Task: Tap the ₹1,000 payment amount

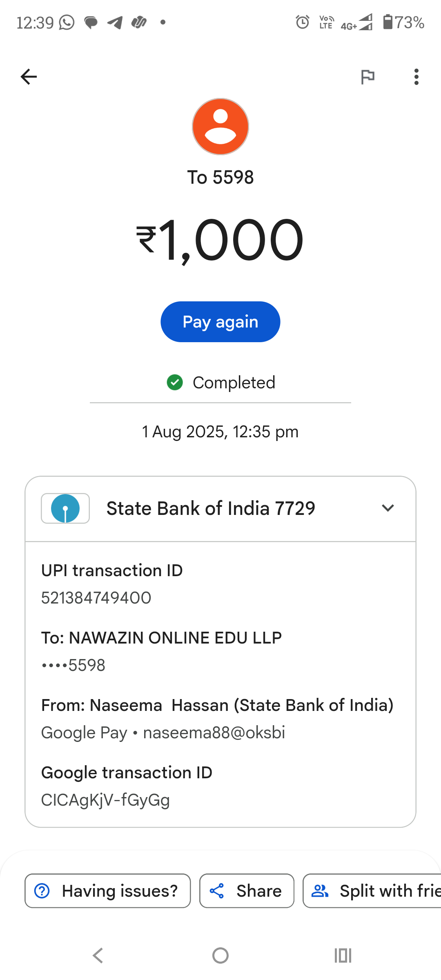Action: click(220, 240)
